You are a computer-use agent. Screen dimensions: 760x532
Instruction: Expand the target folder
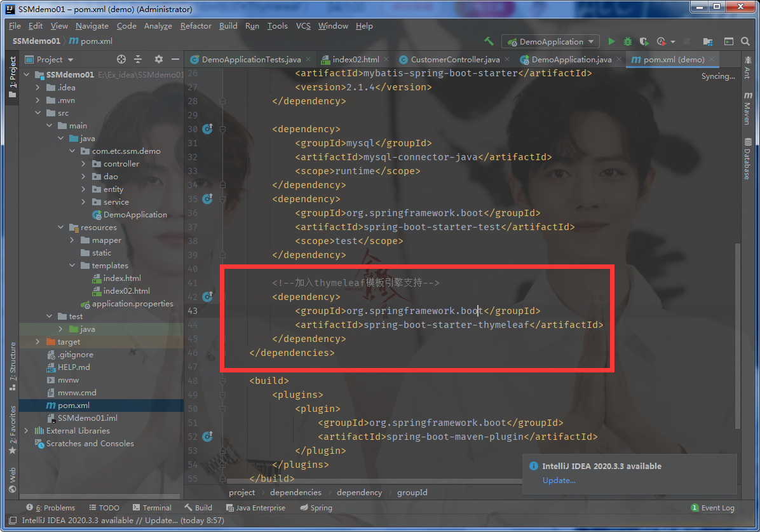(37, 341)
